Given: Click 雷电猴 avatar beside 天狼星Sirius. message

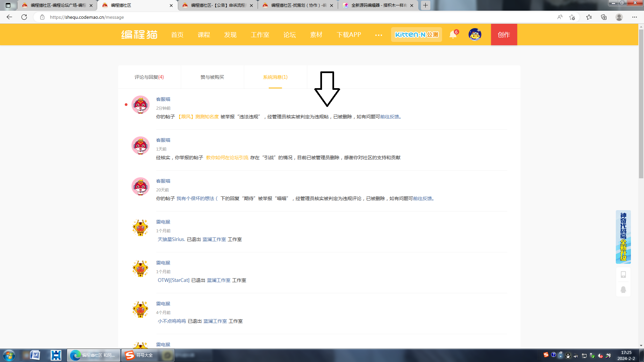Looking at the screenshot, I should click(x=141, y=228).
